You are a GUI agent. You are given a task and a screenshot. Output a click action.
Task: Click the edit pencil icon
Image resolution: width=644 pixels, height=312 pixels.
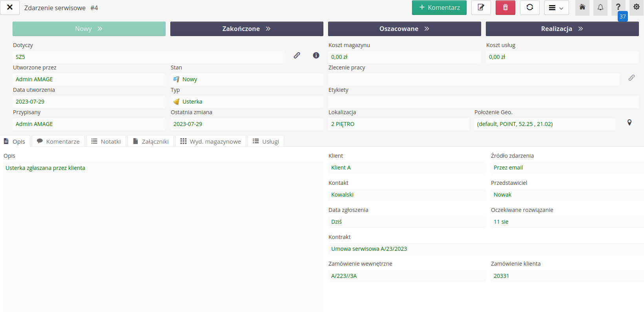481,7
